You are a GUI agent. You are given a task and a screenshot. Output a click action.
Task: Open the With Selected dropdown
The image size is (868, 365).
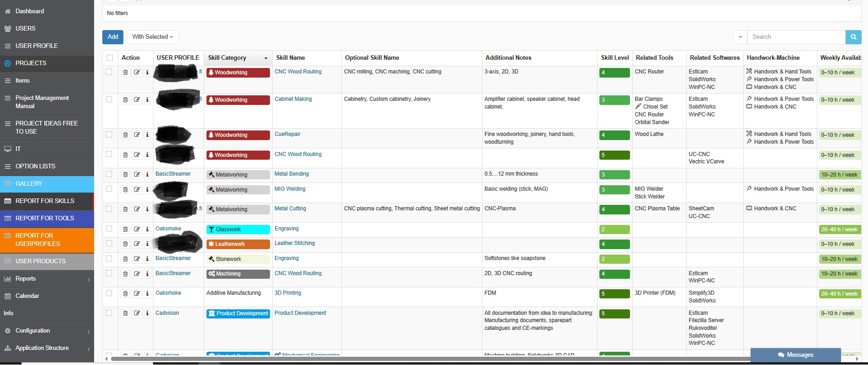(x=153, y=37)
